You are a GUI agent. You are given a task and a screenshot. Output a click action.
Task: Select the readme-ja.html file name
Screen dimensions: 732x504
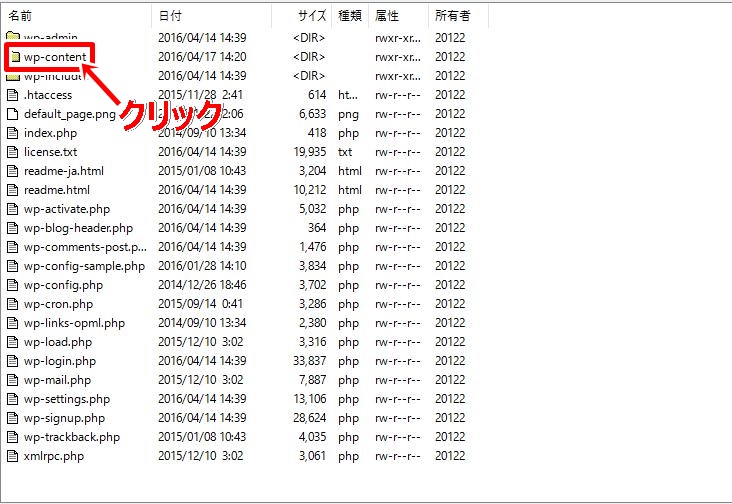pyautogui.click(x=64, y=171)
